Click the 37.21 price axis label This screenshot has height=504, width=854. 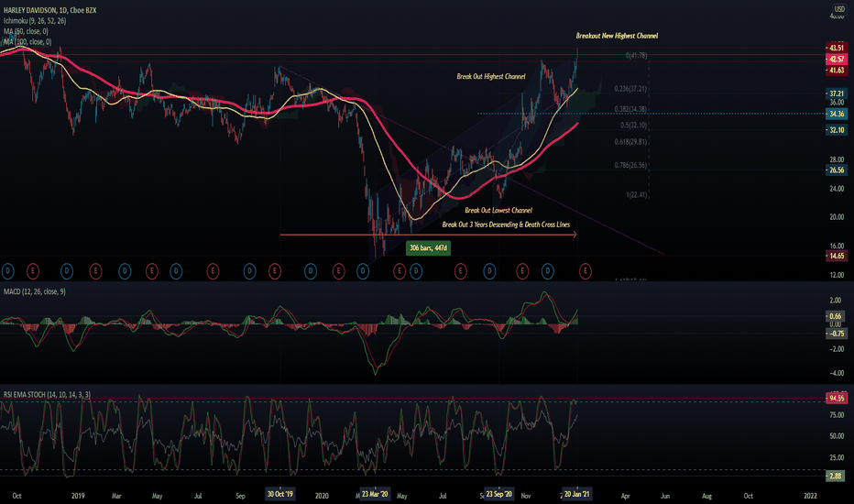coord(836,93)
